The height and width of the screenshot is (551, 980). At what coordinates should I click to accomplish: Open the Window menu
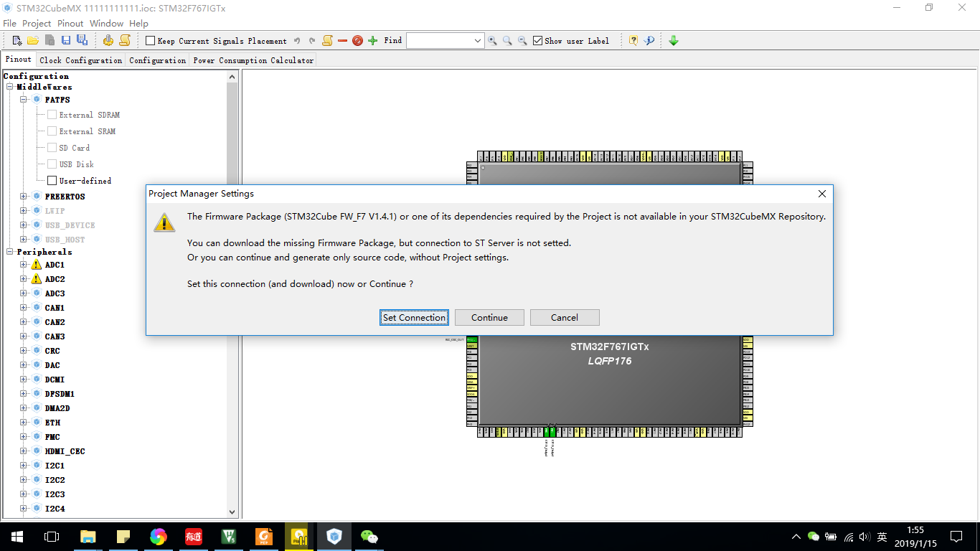(x=106, y=24)
